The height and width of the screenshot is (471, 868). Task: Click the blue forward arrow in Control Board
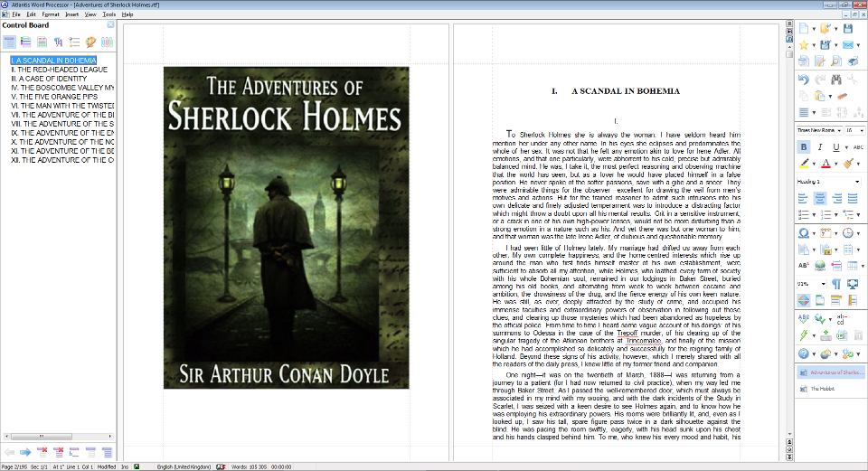pos(25,451)
